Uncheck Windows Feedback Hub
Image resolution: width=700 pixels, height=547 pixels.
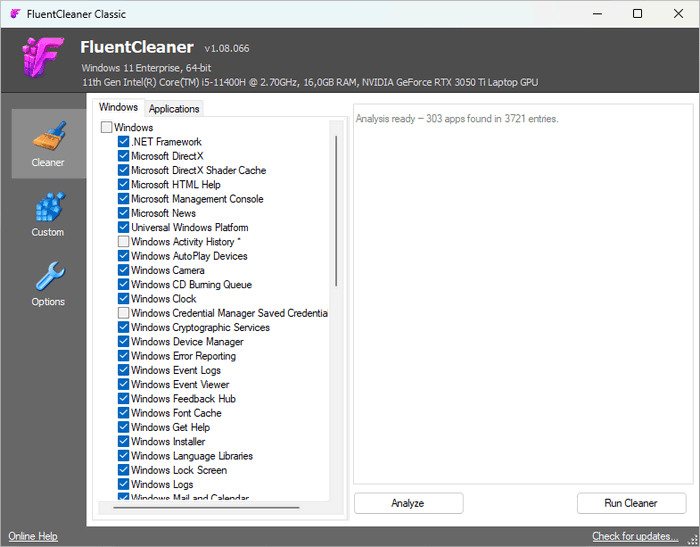click(123, 399)
